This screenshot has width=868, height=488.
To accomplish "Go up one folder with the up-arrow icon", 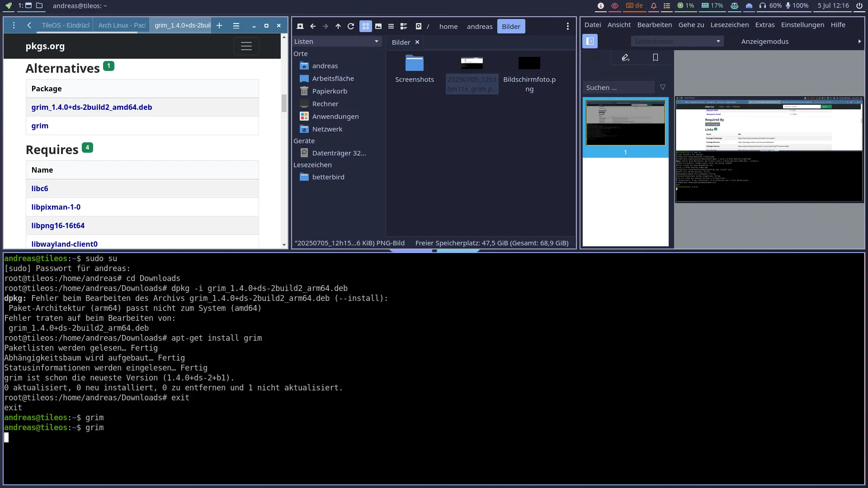I will (338, 26).
